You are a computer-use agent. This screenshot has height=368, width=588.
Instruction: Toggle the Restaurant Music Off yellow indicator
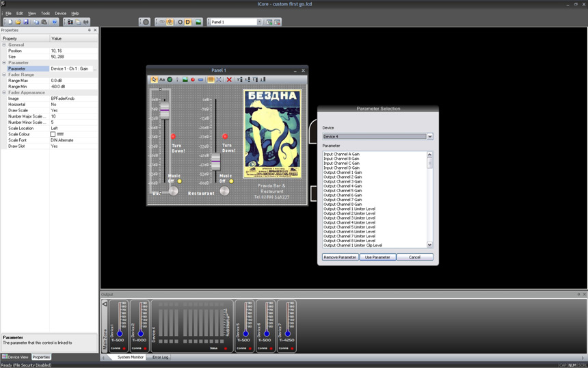pos(231,181)
